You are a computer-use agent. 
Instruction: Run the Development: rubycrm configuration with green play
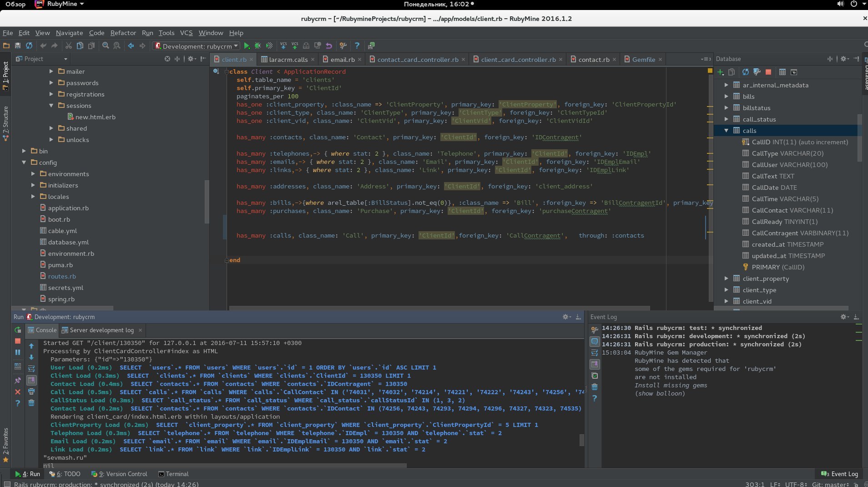pyautogui.click(x=247, y=46)
